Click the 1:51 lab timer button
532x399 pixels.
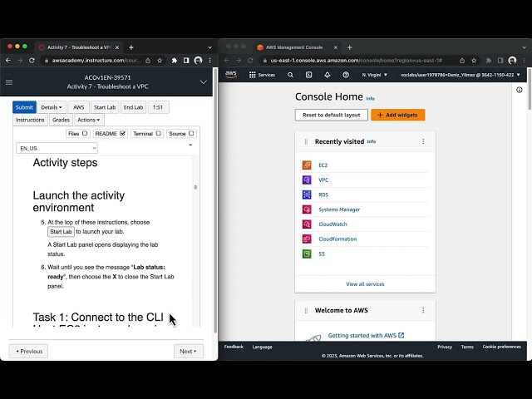point(158,107)
